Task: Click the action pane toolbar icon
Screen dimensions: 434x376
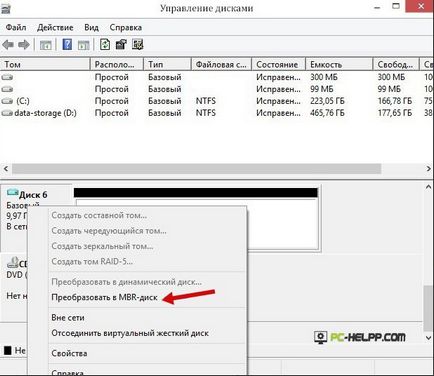Action: tap(83, 45)
